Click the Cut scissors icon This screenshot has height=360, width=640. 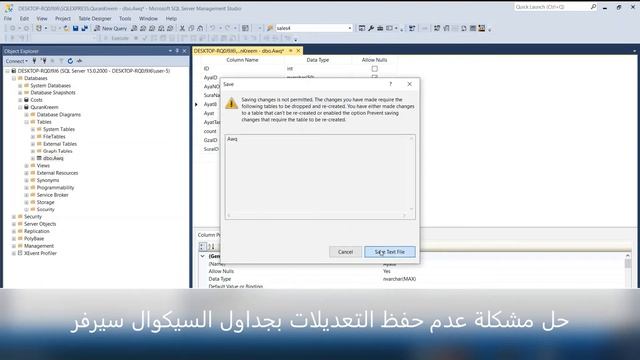(x=182, y=28)
